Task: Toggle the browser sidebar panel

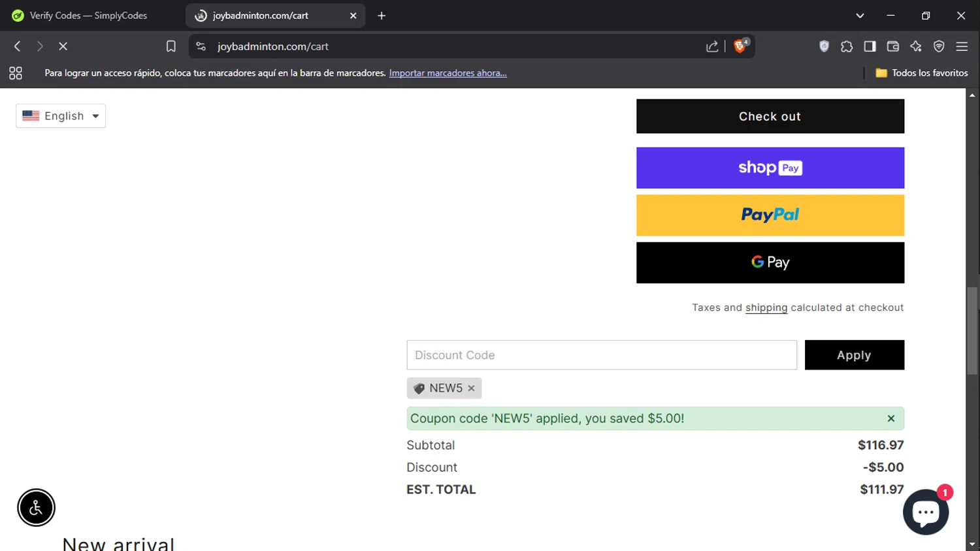Action: click(x=870, y=46)
